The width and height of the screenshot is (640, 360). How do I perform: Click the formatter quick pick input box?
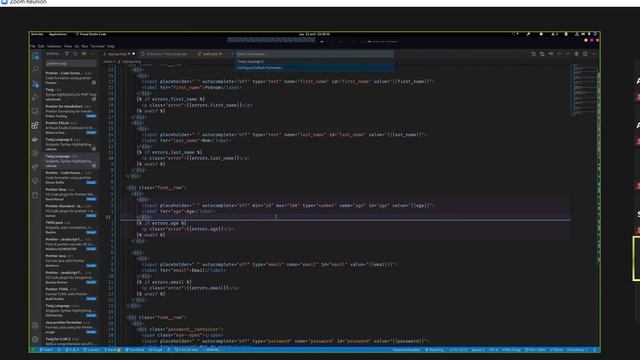click(315, 54)
